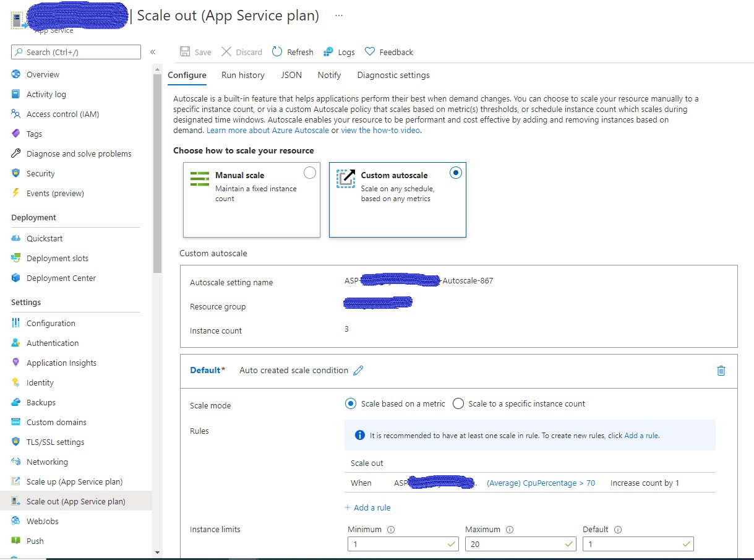Click info icon next to Minimum
Image resolution: width=754 pixels, height=560 pixels.
tap(391, 530)
